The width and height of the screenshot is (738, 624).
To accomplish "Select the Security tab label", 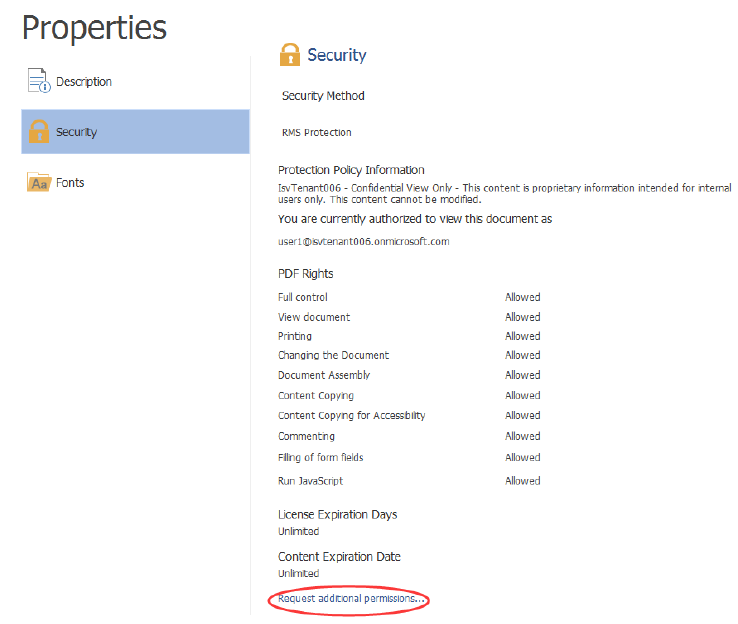I will click(x=77, y=132).
